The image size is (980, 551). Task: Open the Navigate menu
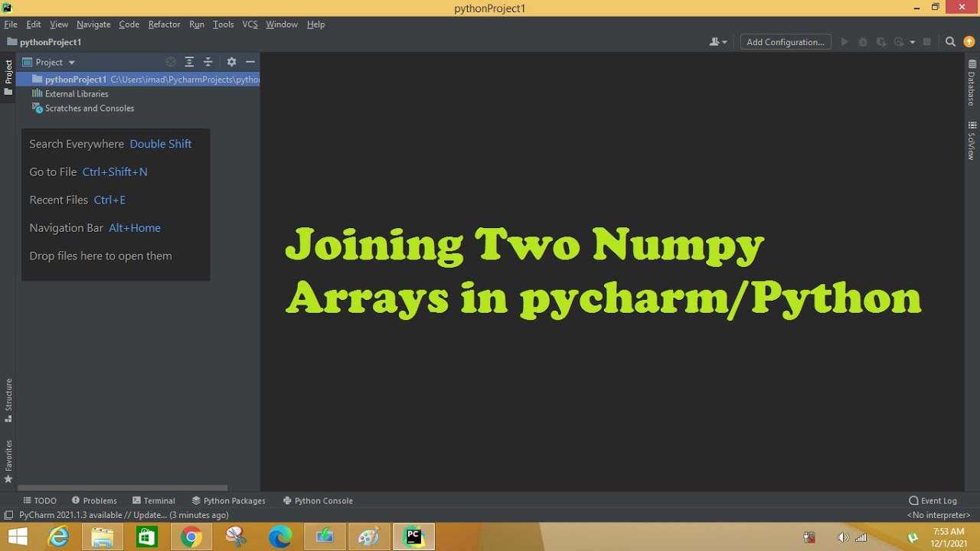coord(93,24)
